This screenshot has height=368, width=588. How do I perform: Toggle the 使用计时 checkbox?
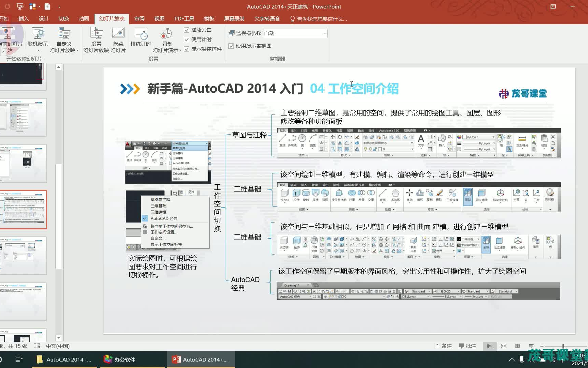186,39
